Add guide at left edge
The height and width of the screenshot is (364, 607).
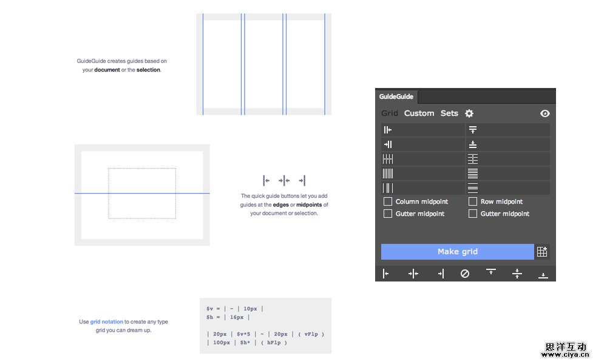[386, 274]
